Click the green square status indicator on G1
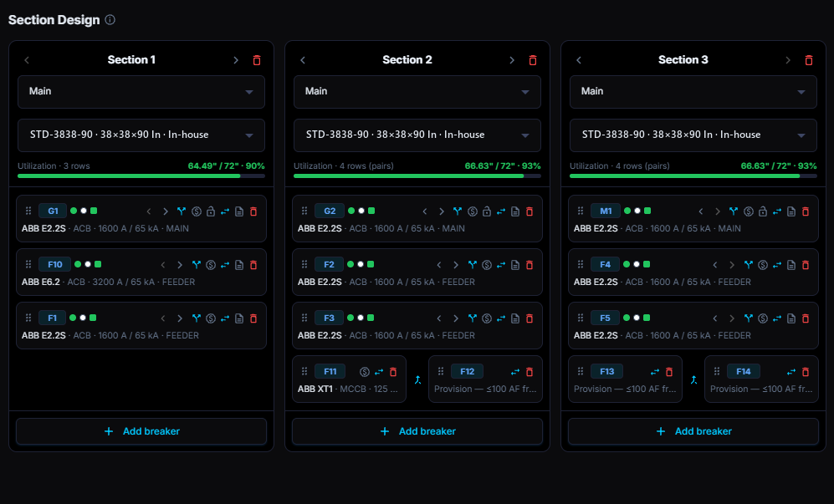This screenshot has width=834, height=504. click(94, 211)
